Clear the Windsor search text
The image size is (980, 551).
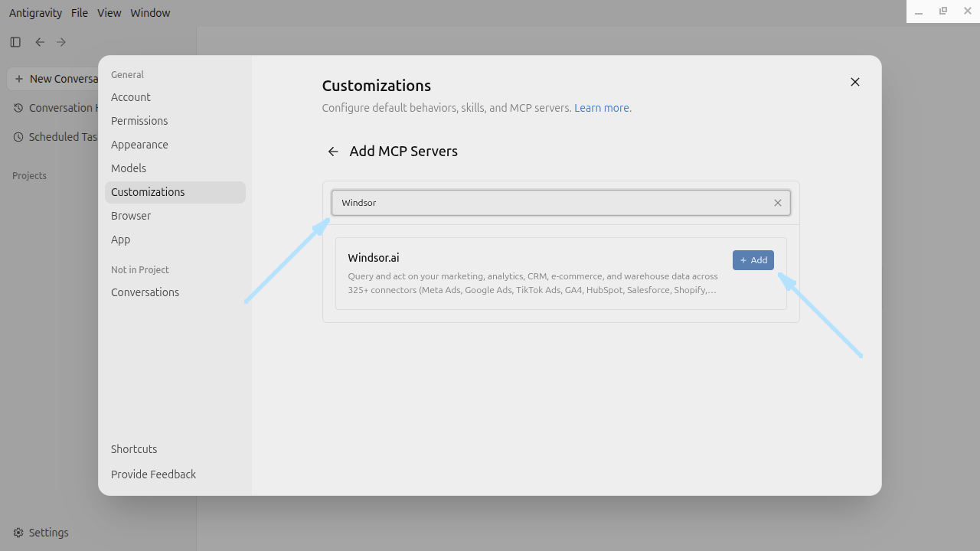[778, 203]
